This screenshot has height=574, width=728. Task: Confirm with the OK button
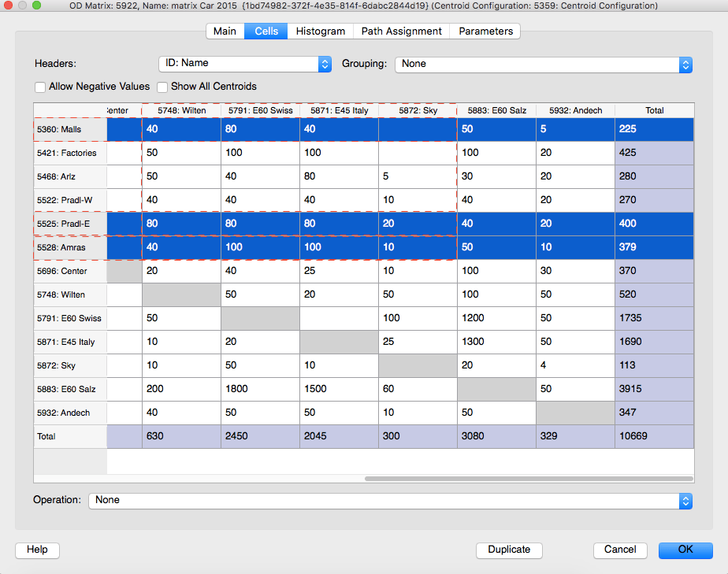pyautogui.click(x=685, y=550)
